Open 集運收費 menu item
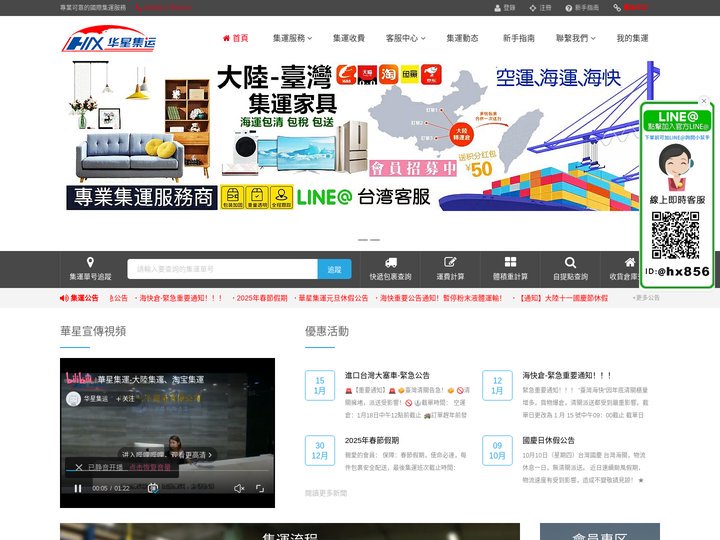 [x=349, y=38]
